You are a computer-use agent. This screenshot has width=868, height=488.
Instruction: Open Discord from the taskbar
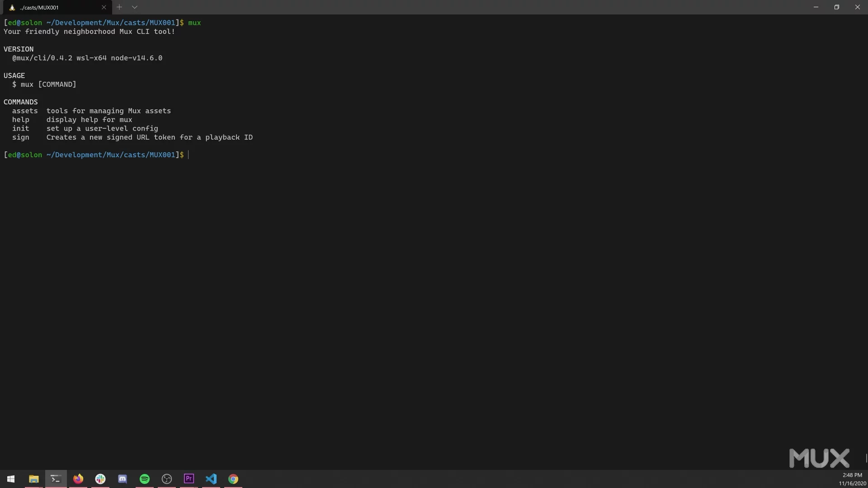123,479
